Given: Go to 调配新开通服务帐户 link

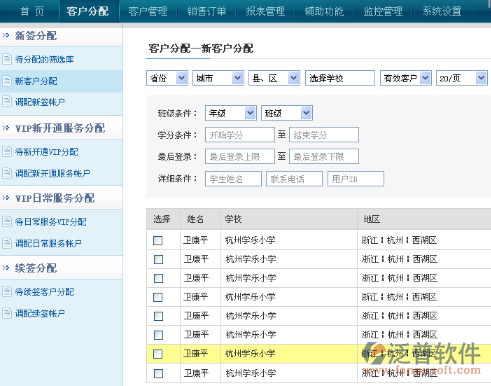Looking at the screenshot, I should coord(52,173).
